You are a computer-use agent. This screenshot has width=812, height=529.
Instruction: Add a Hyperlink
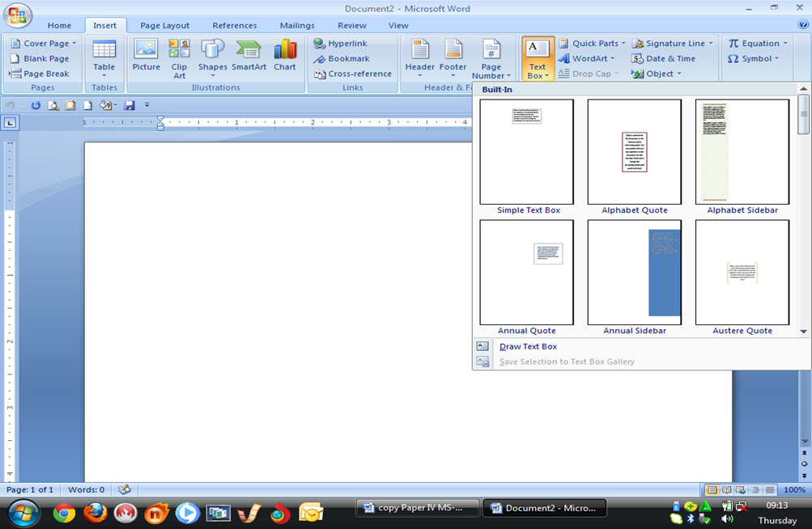coord(341,44)
